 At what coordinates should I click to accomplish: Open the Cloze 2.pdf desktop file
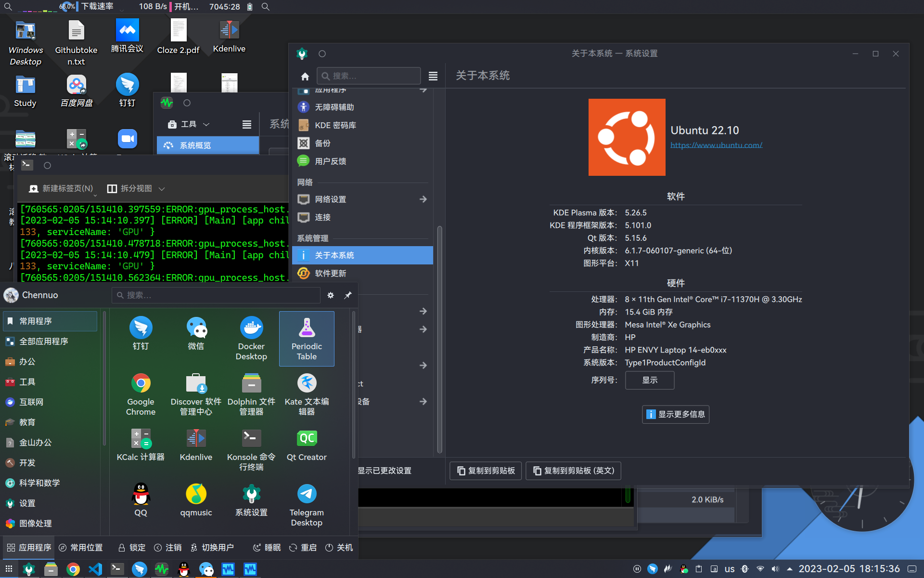click(x=178, y=37)
